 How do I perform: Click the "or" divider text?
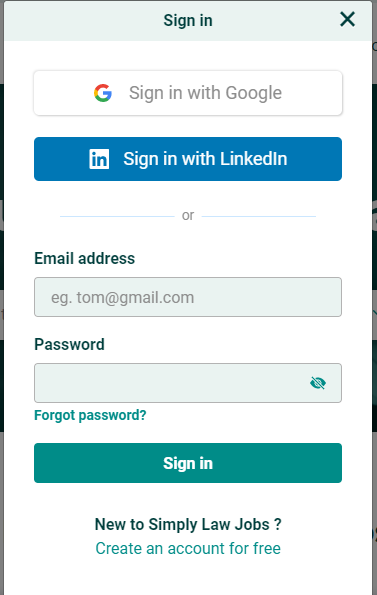[188, 216]
